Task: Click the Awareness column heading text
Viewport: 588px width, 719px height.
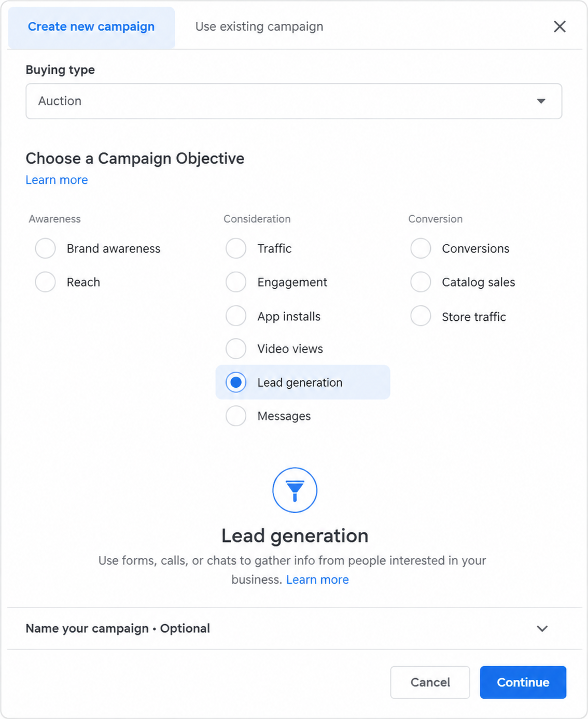Action: (x=54, y=219)
